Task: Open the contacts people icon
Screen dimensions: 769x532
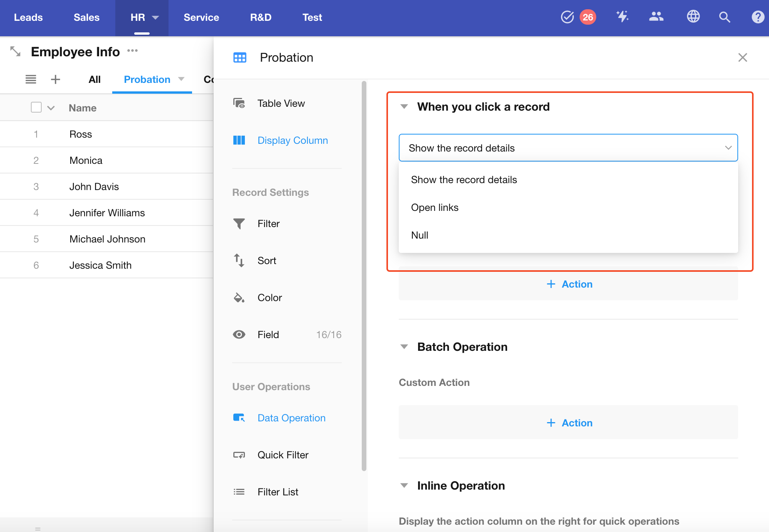Action: [x=656, y=17]
